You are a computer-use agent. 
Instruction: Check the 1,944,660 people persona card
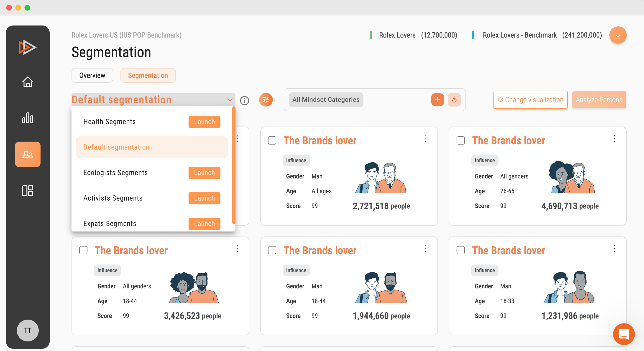[272, 250]
